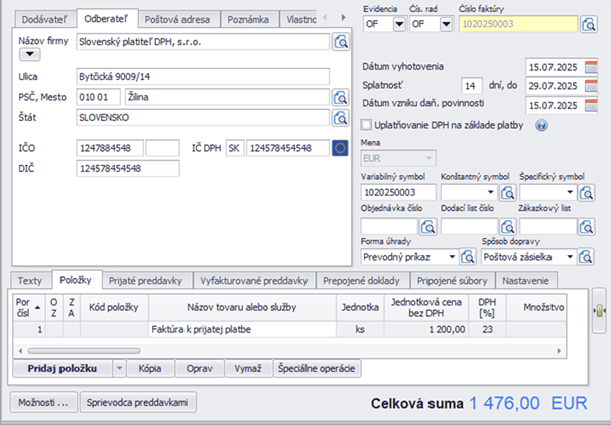Click the Pridaj položku button
The image size is (611, 425).
pos(61,368)
